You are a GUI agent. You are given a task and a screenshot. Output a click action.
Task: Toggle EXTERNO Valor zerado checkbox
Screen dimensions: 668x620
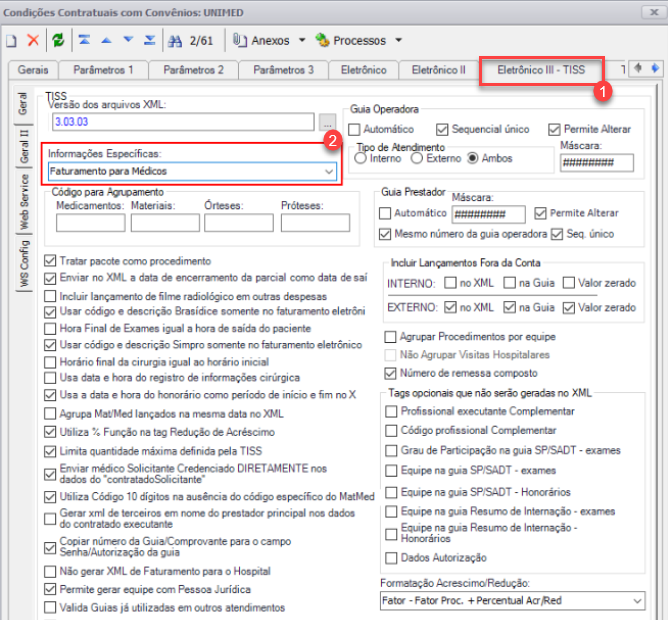pyautogui.click(x=569, y=308)
